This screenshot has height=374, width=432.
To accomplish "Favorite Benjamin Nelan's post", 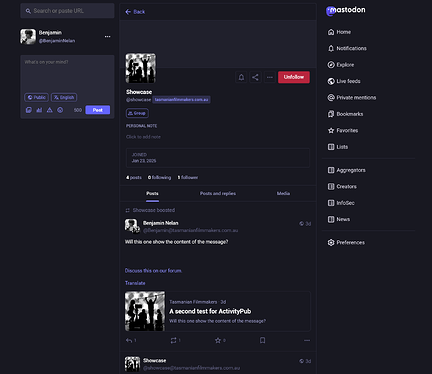I will point(218,340).
